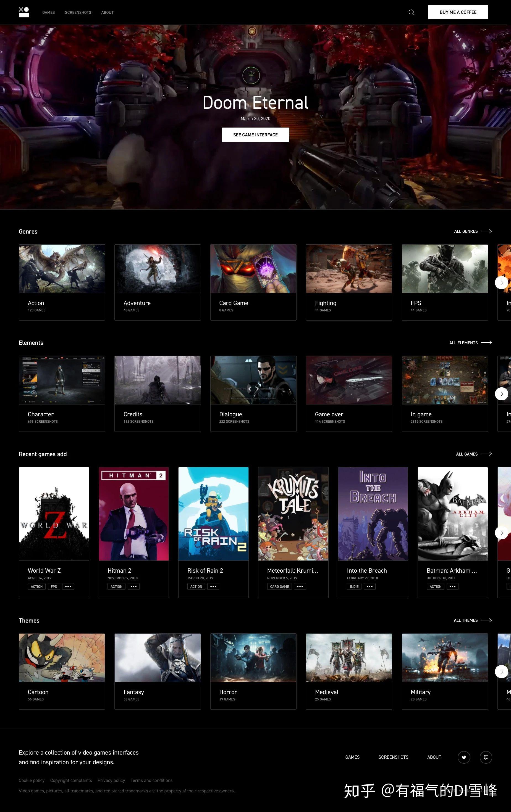This screenshot has height=812, width=511.
Task: Open the Privacy policy link
Action: [x=111, y=780]
